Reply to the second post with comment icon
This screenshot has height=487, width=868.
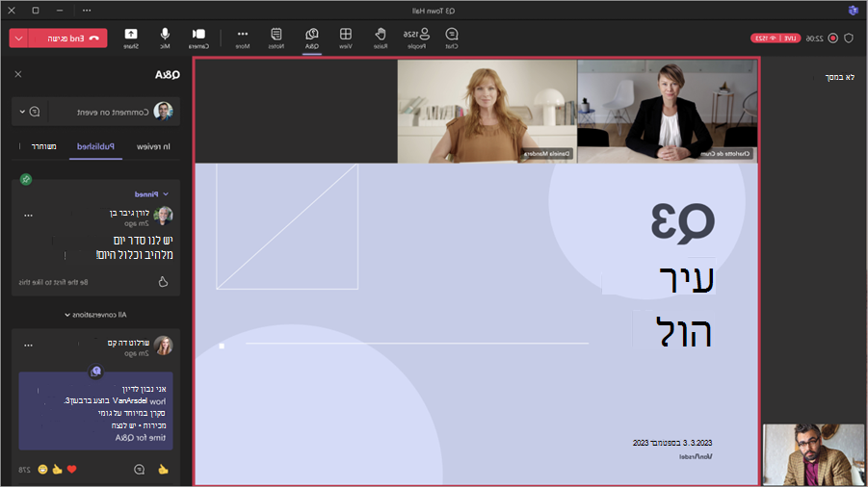coord(139,470)
